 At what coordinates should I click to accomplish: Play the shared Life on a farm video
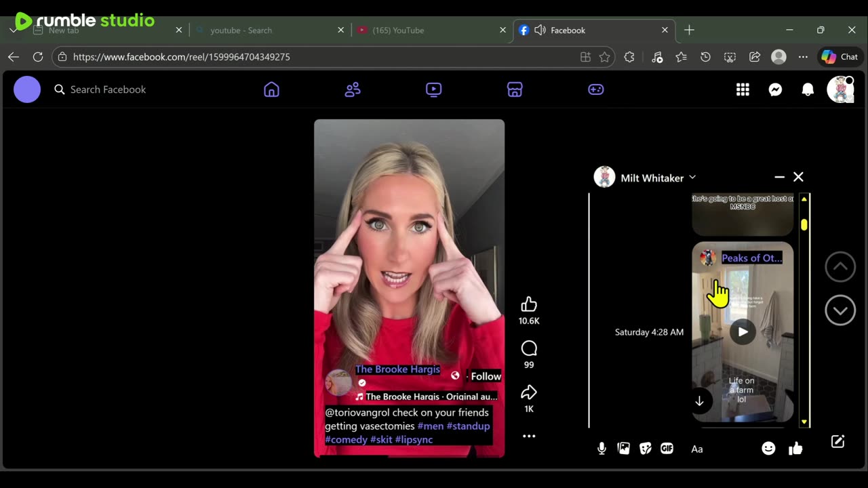pyautogui.click(x=743, y=332)
